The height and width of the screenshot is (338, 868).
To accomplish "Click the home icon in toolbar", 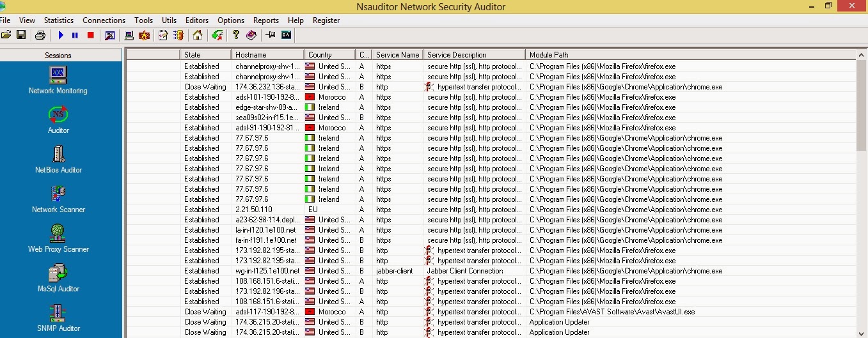I will (198, 35).
